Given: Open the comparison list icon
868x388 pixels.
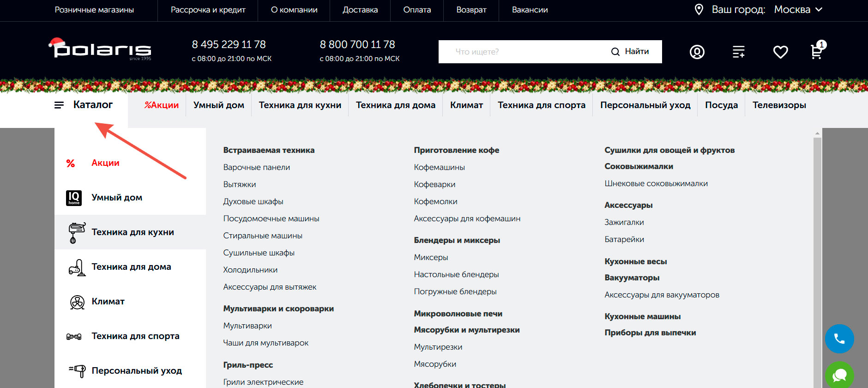Looking at the screenshot, I should [x=739, y=52].
